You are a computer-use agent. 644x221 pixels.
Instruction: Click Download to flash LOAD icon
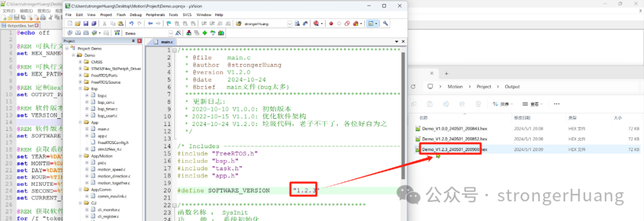(x=117, y=33)
